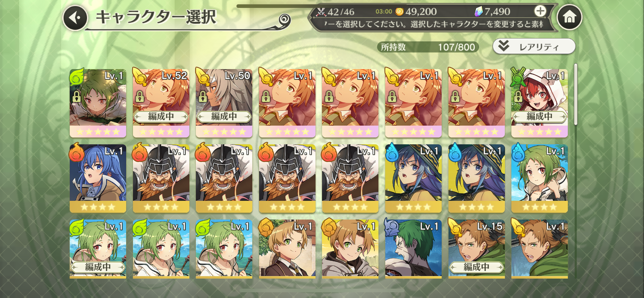
Task: Open the home screen icon
Action: click(569, 17)
